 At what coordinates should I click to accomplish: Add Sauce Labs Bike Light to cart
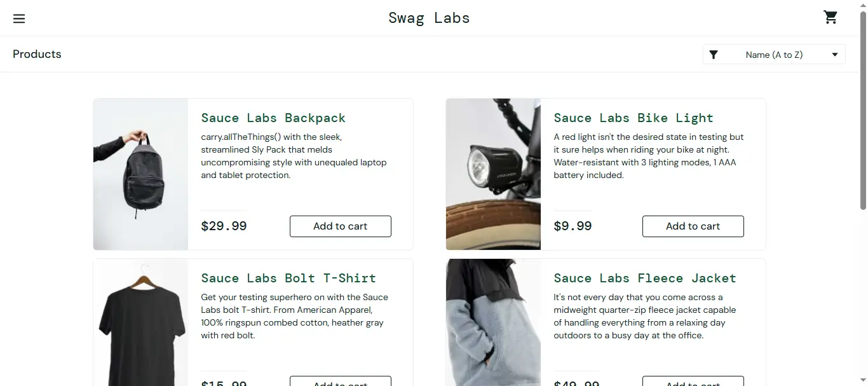click(693, 226)
